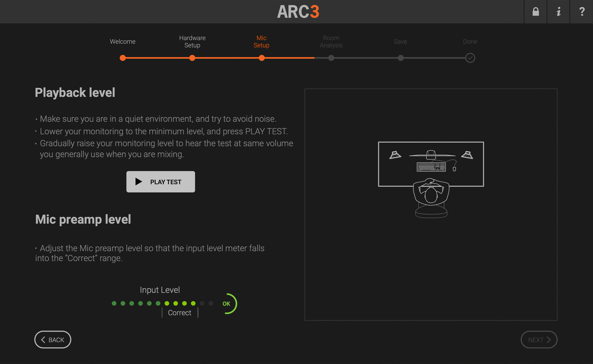Screen dimensions: 593x364
Task: Click the BACK button
Action: click(53, 340)
